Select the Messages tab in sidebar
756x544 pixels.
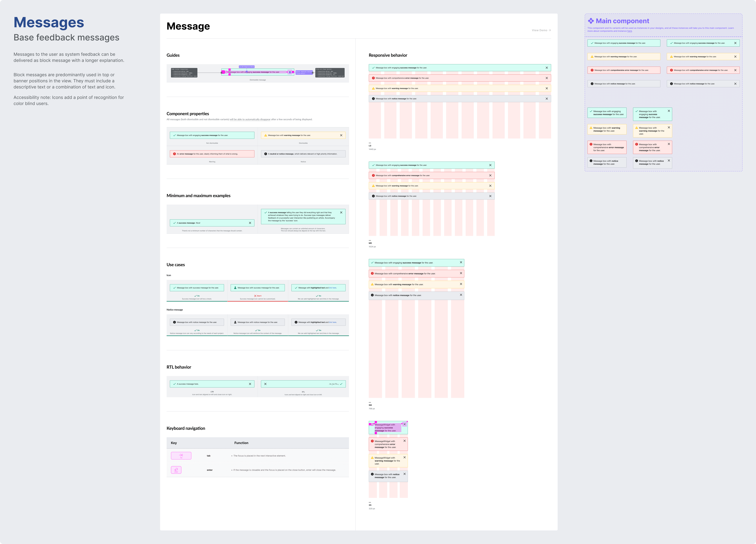pos(49,22)
